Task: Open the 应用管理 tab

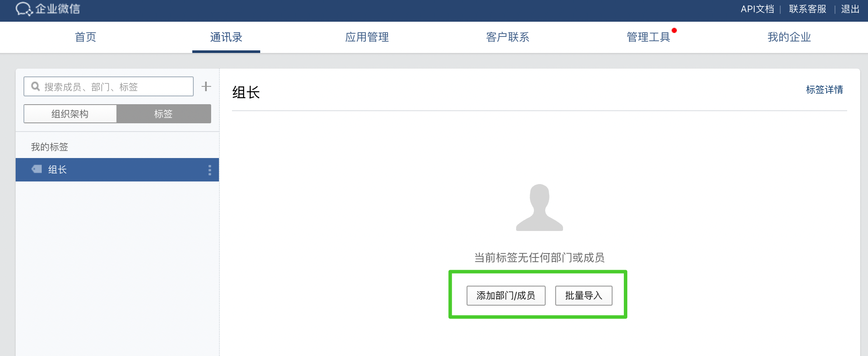Action: pyautogui.click(x=367, y=37)
